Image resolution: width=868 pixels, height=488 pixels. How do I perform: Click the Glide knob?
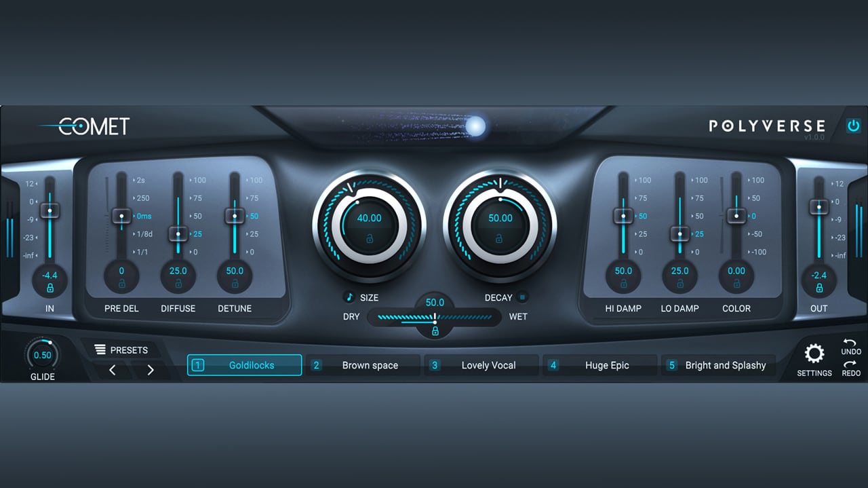(x=42, y=355)
